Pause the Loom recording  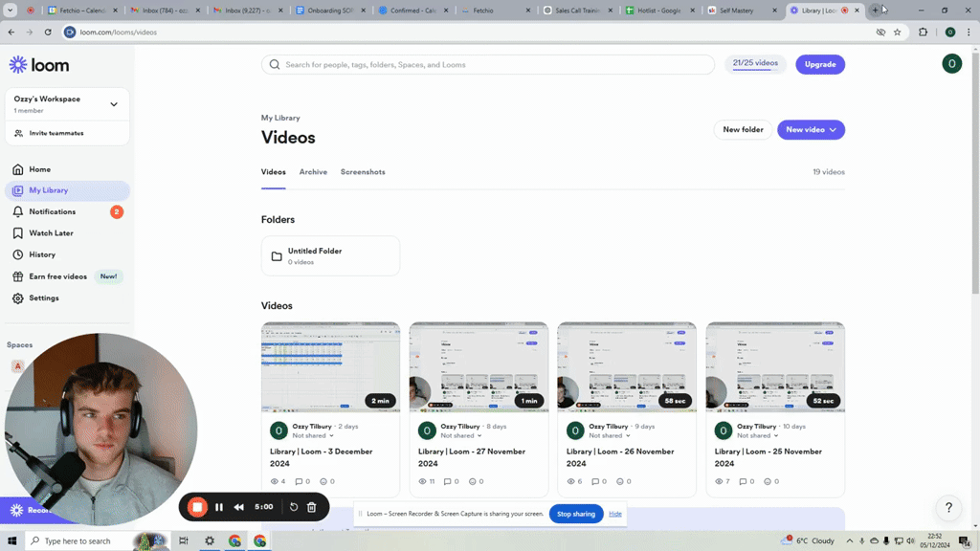(219, 507)
